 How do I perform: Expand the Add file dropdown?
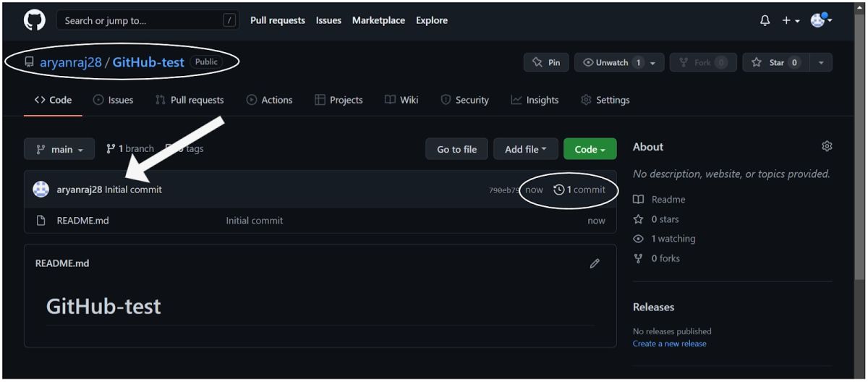526,149
